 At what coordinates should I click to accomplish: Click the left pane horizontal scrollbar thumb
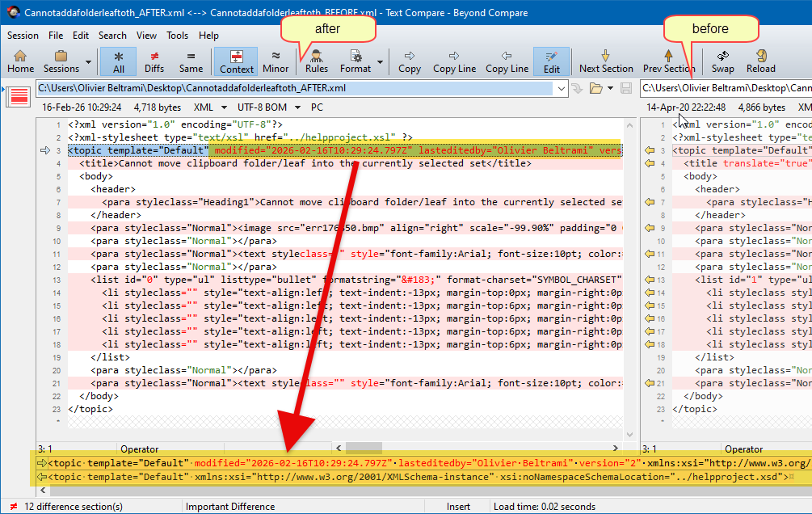coord(364,448)
